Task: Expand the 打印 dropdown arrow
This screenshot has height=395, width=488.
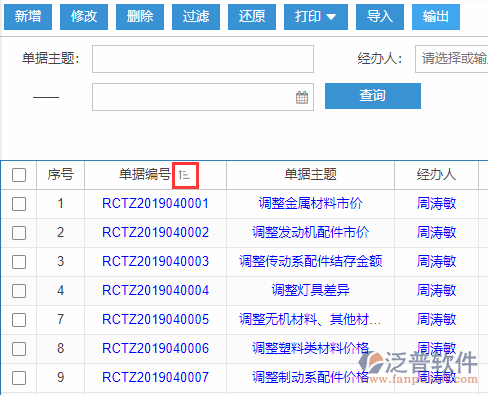Action: coord(331,17)
